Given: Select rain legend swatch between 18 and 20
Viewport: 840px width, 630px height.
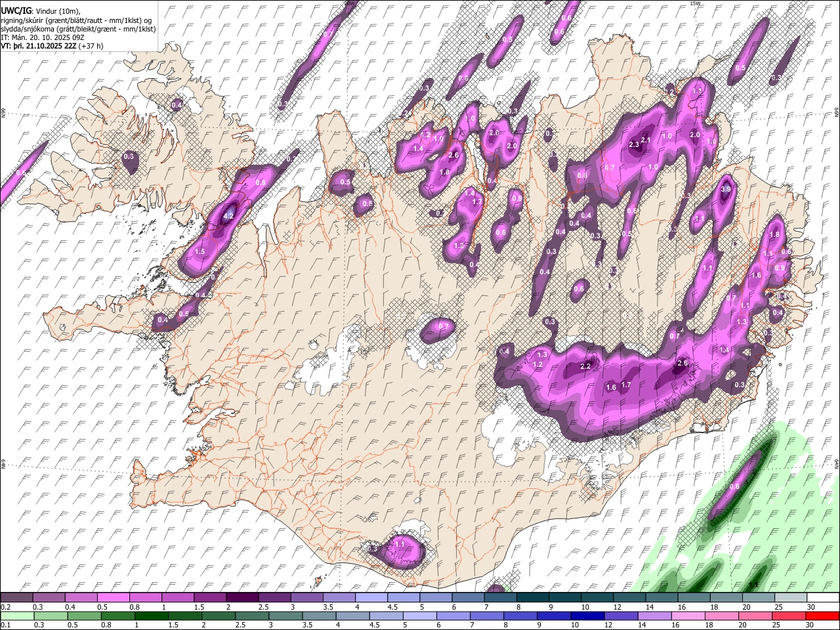Looking at the screenshot, I should pos(722,616).
